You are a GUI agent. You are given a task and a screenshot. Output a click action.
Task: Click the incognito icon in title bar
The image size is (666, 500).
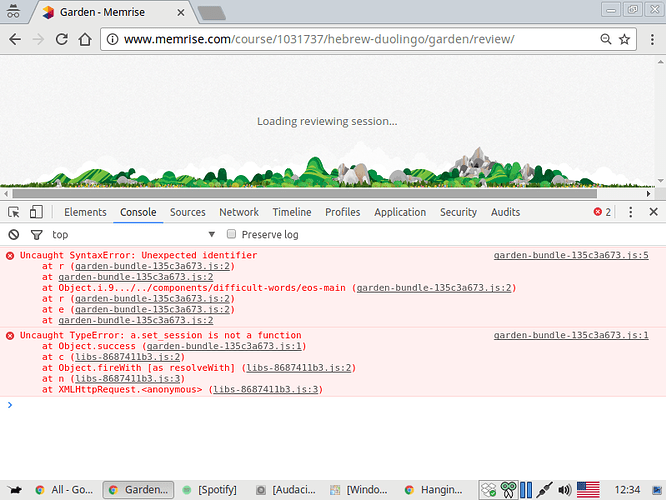pyautogui.click(x=13, y=11)
